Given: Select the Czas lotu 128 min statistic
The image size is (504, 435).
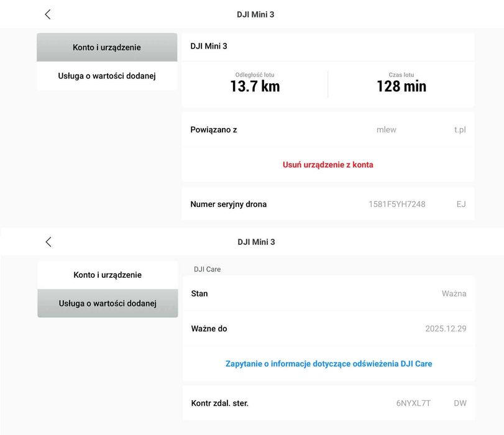Looking at the screenshot, I should click(x=401, y=82).
